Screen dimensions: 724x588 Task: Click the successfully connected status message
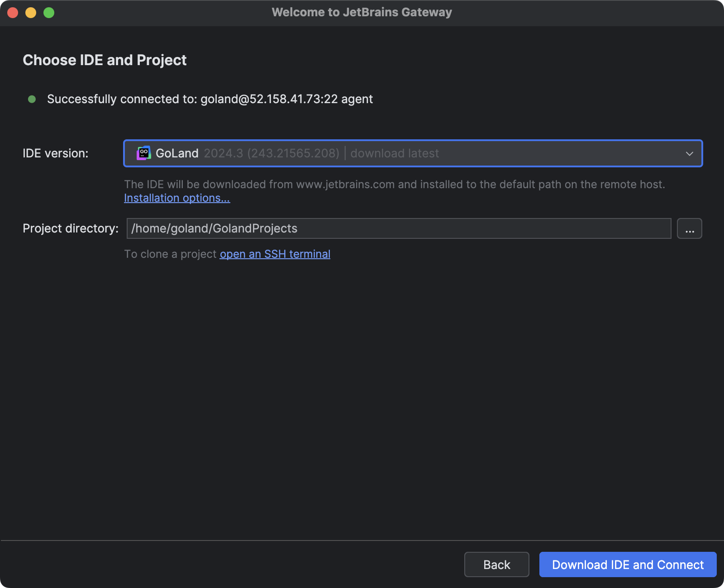coord(123,99)
